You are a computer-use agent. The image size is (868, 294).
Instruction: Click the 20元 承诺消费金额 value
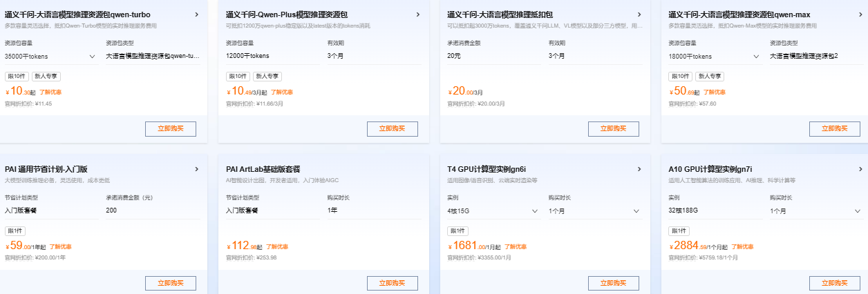pyautogui.click(x=454, y=55)
